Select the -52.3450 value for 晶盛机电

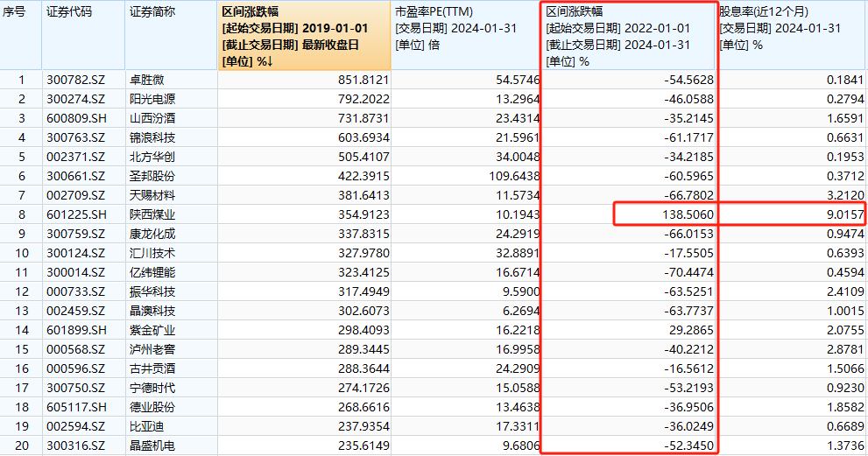(688, 445)
